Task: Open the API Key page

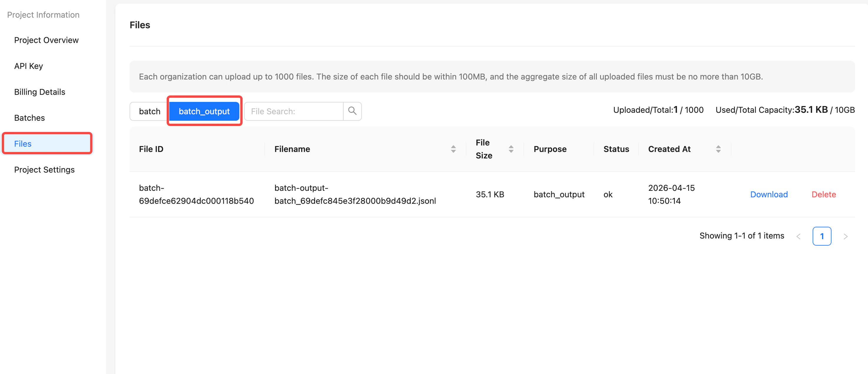Action: coord(29,66)
